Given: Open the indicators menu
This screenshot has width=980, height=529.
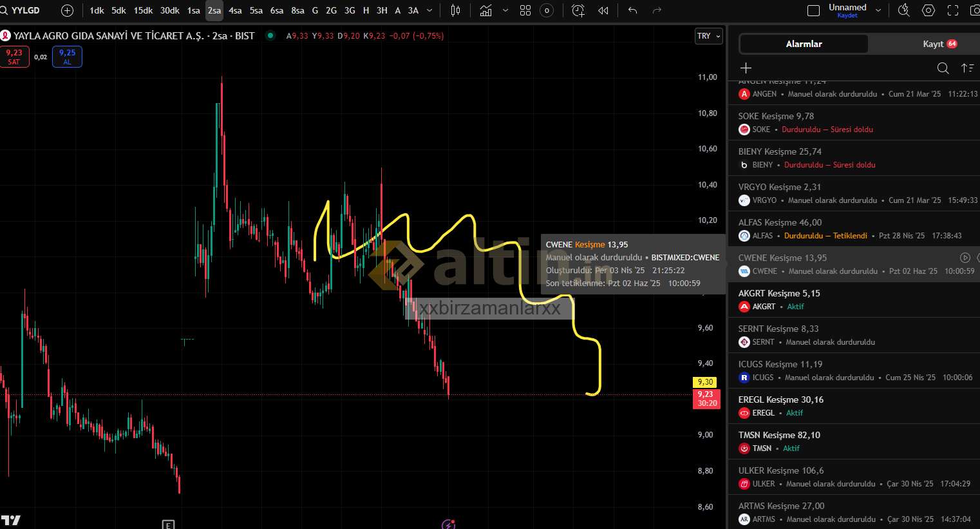Looking at the screenshot, I should 485,10.
